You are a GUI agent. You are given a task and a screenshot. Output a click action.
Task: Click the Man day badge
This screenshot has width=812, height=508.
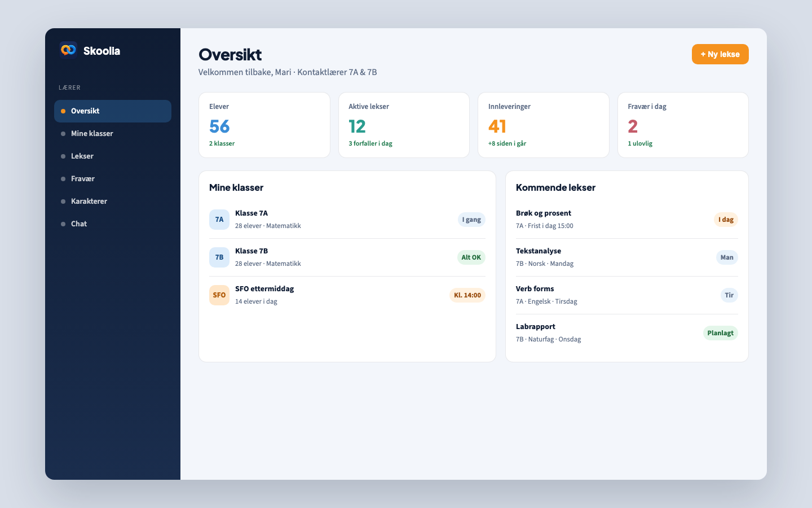[727, 257]
